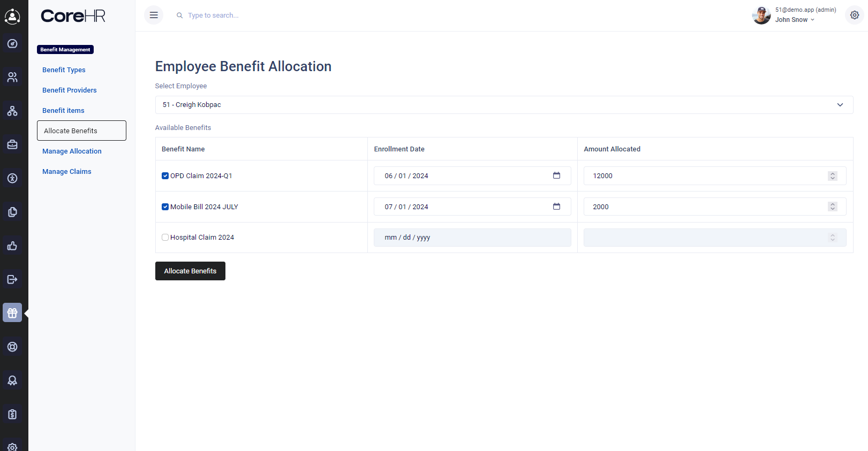Click the lifebuoy support icon in sidebar
The image size is (868, 451).
pyautogui.click(x=12, y=347)
